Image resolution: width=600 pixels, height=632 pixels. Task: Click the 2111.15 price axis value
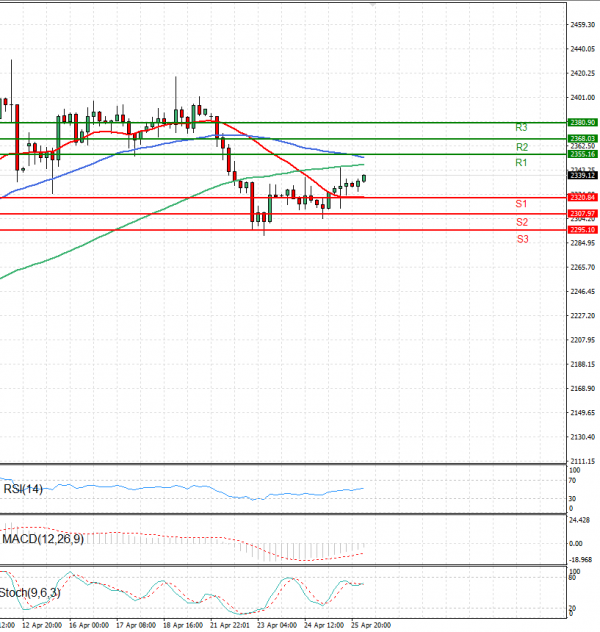583,461
